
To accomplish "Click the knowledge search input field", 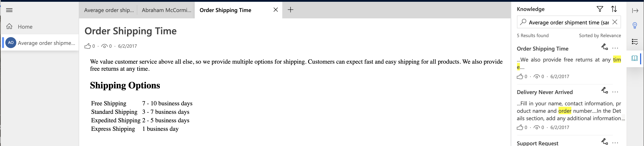I will pos(568,22).
